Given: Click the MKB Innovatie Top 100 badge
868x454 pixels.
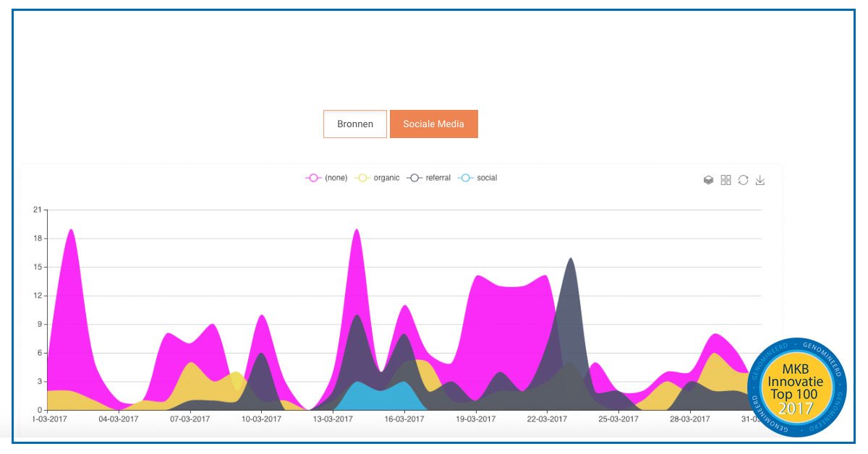Looking at the screenshot, I should pyautogui.click(x=797, y=387).
